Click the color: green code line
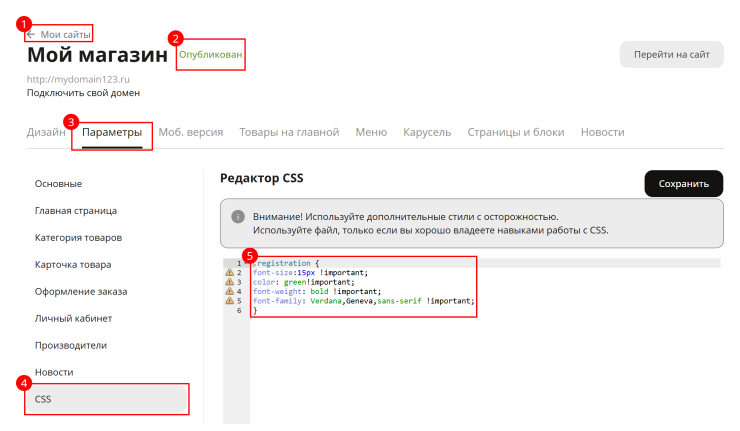 pos(303,282)
